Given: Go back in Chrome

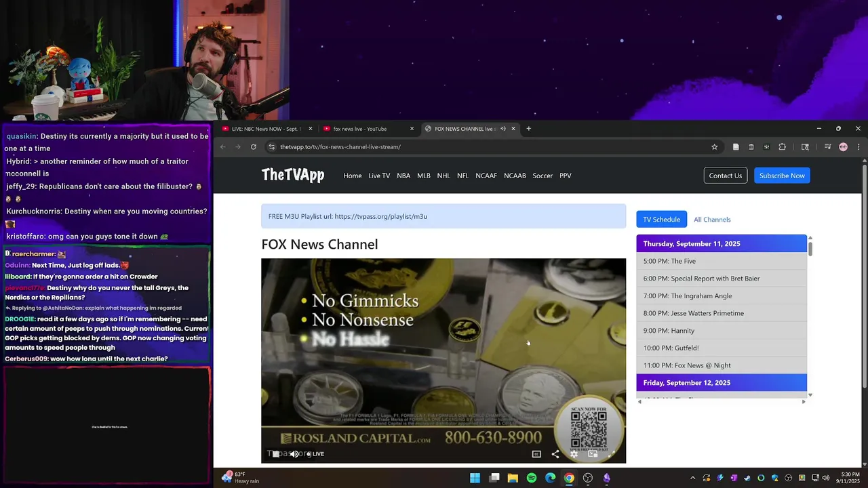Looking at the screenshot, I should tap(223, 147).
